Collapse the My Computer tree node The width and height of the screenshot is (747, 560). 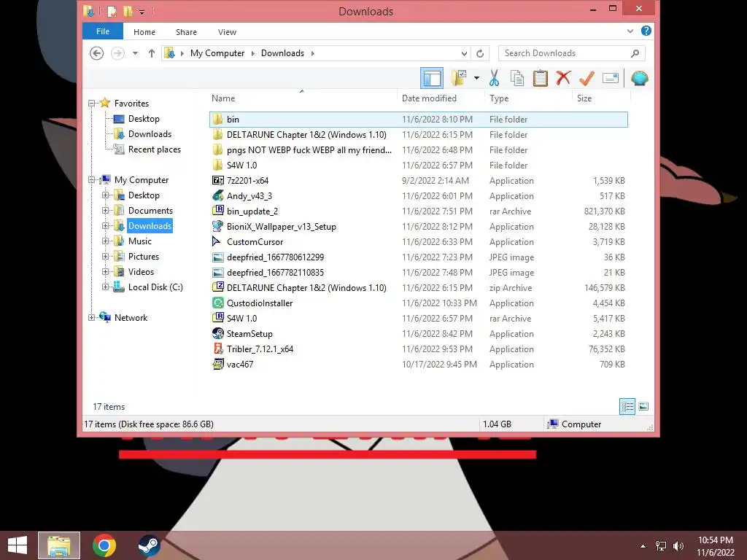[91, 180]
